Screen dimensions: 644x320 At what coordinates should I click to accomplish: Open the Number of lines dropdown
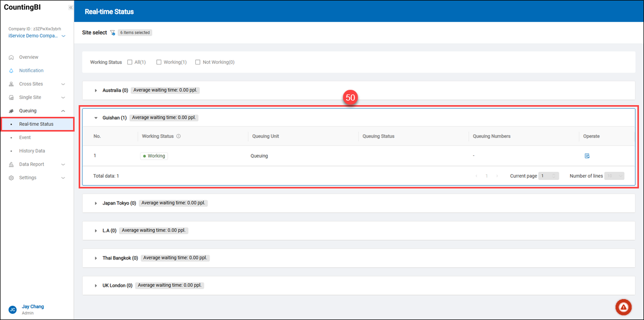pos(614,176)
